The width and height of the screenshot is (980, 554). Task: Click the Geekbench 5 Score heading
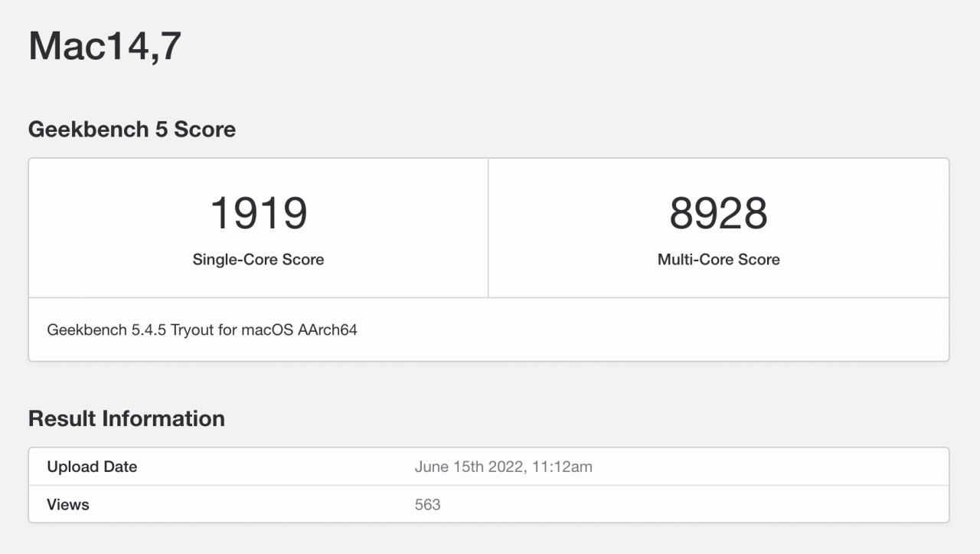pyautogui.click(x=132, y=129)
